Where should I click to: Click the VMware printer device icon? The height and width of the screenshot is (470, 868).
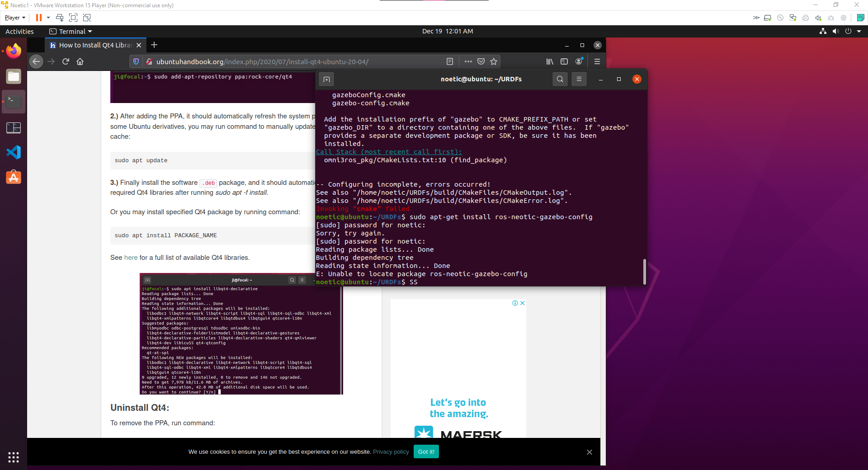[x=806, y=18]
